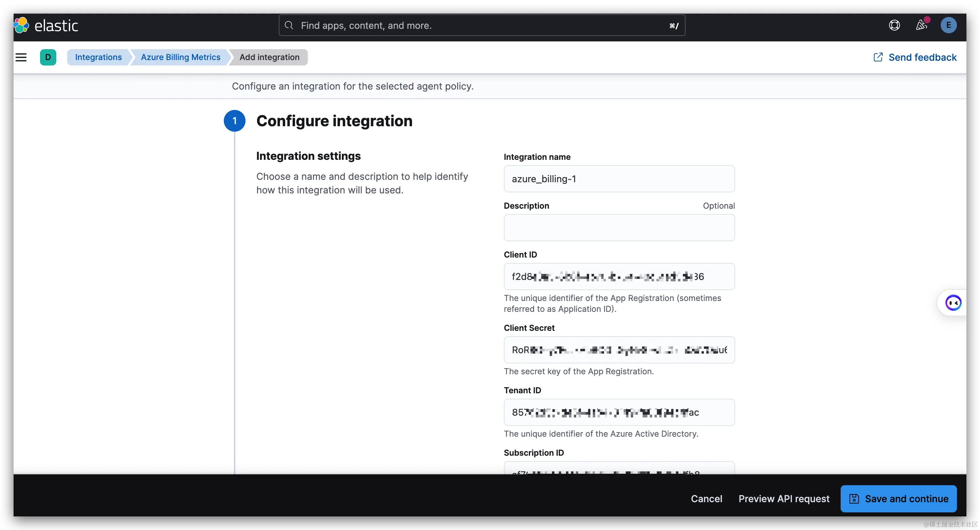Open the newsfeed notifications icon
Viewport: 980px width, 530px height.
pos(922,25)
